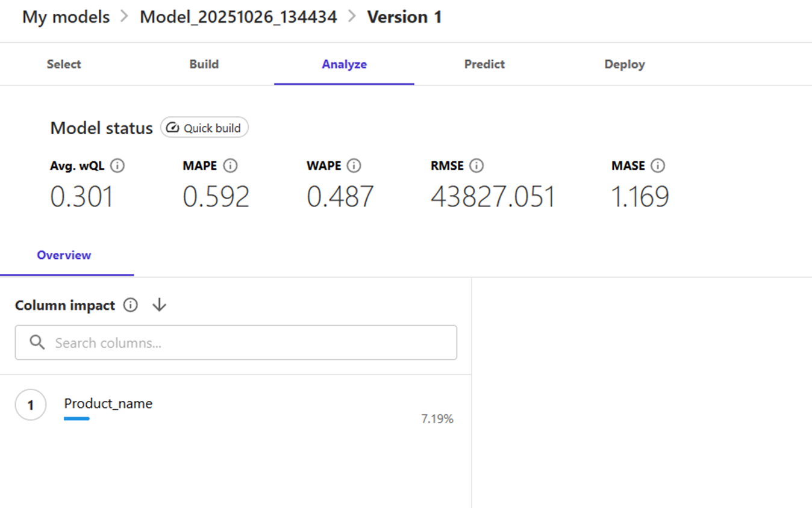Open the RMSE info tooltip icon
The image size is (812, 508).
[476, 166]
